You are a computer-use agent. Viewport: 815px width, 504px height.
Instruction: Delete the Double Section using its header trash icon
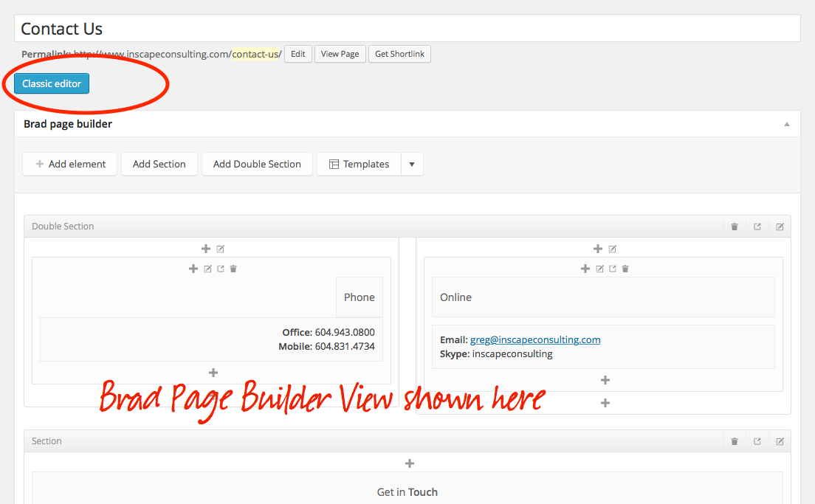[735, 227]
